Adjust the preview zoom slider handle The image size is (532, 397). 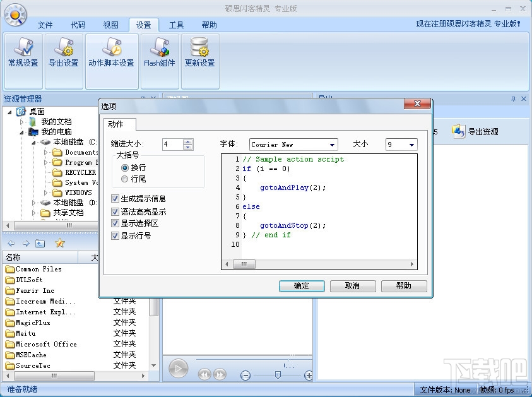point(278,375)
